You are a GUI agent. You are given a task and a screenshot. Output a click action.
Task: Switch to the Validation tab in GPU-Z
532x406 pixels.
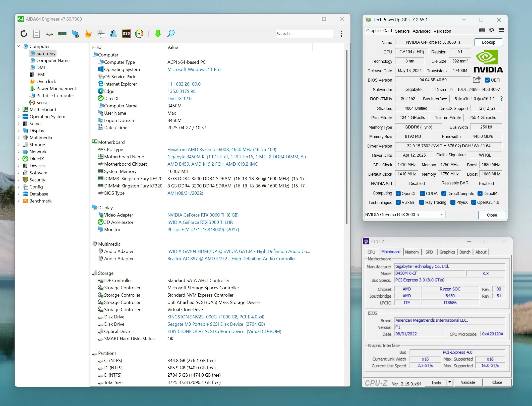pyautogui.click(x=442, y=31)
